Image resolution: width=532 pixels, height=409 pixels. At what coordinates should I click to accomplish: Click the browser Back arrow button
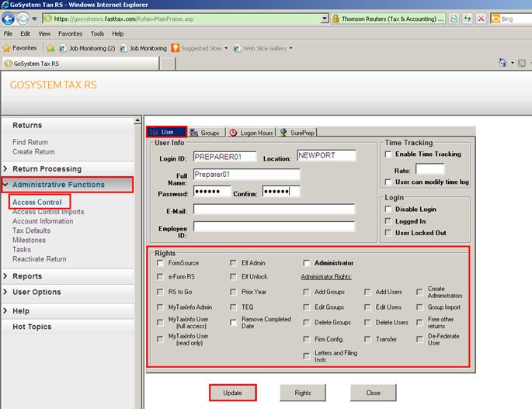[9, 19]
